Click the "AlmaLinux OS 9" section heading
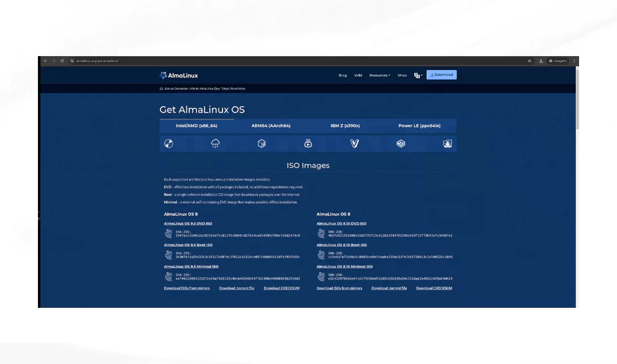 pos(181,214)
